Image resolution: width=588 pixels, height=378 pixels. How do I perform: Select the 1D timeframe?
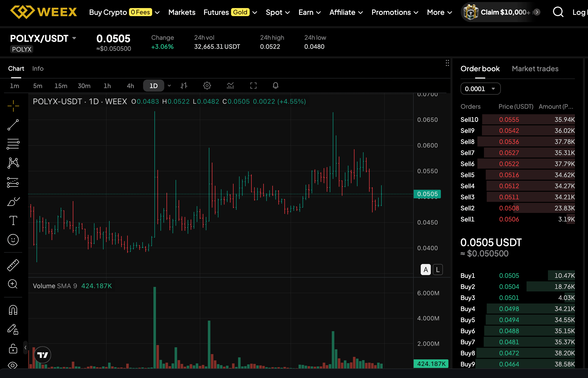tap(154, 86)
